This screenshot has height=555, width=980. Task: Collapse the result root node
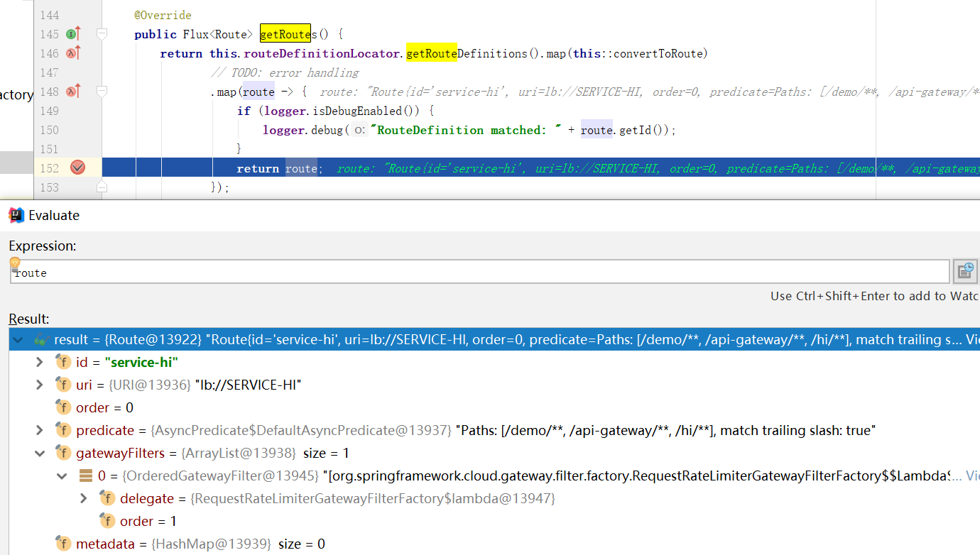coord(18,340)
